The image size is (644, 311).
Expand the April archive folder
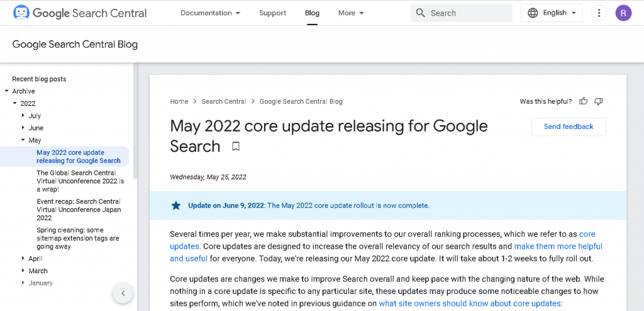(x=23, y=259)
